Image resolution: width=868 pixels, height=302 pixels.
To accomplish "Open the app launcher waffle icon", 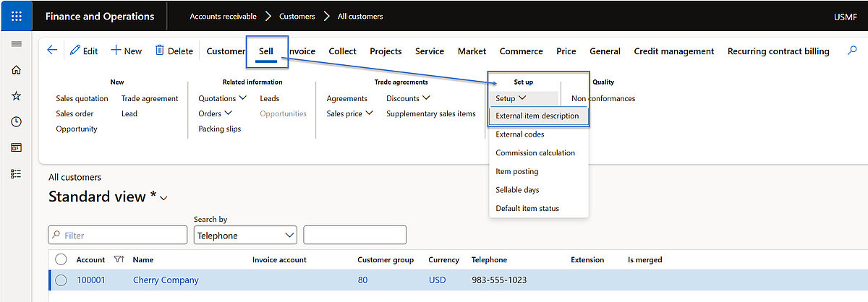I will [16, 16].
